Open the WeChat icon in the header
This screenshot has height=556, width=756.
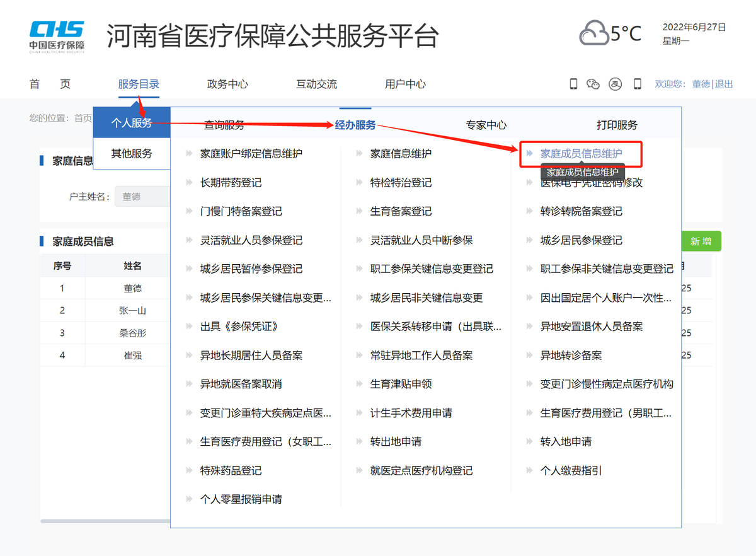(593, 83)
